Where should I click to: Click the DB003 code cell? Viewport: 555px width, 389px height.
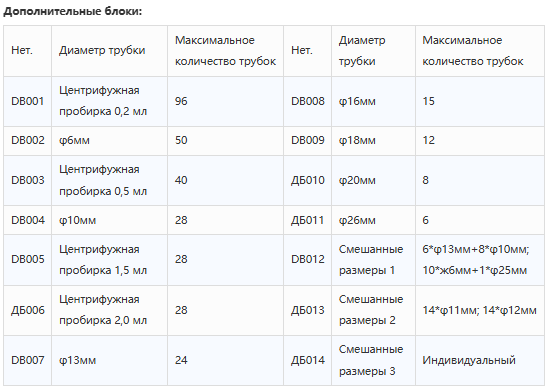pos(28,180)
